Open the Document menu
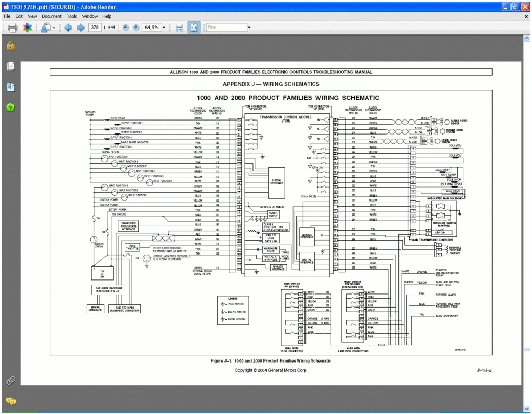This screenshot has width=532, height=414. click(x=51, y=16)
